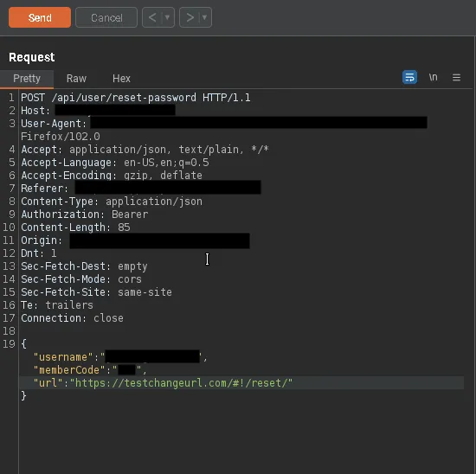
Task: Open the forward history dropdown arrow
Action: [x=205, y=17]
